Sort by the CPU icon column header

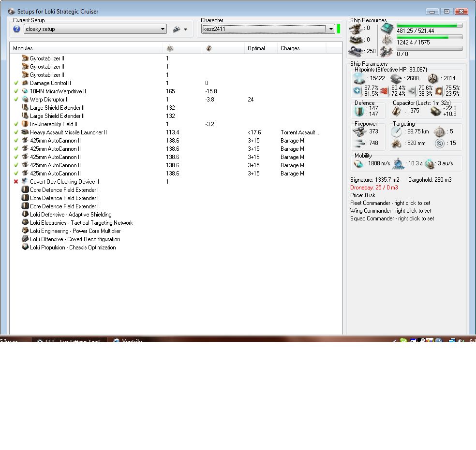(182, 48)
